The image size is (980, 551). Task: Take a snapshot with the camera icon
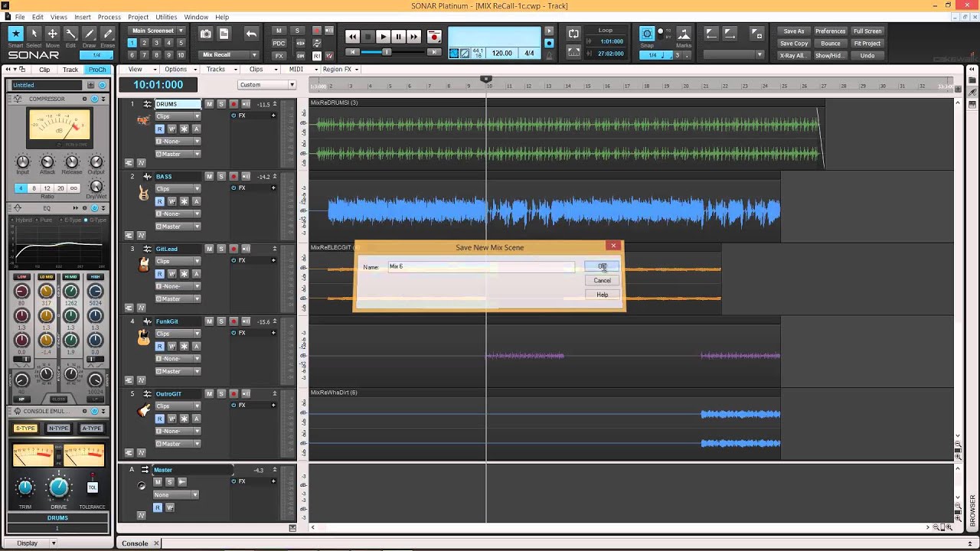[205, 34]
